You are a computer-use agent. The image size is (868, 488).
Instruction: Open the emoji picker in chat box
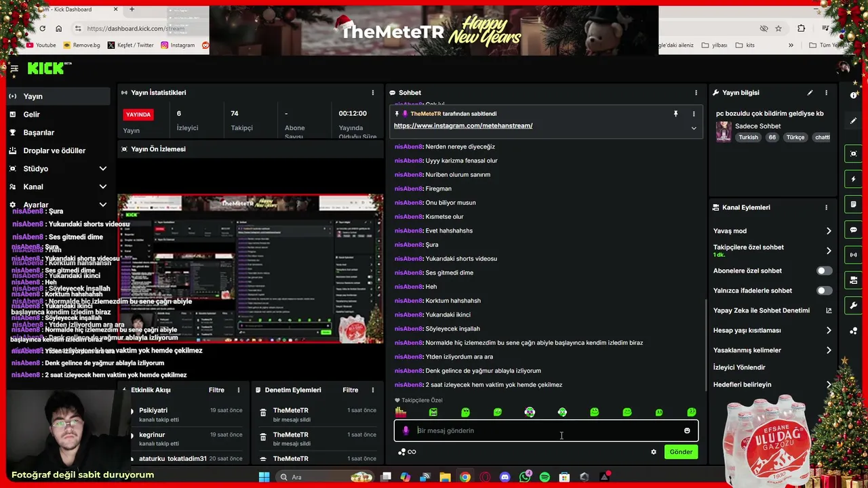click(x=687, y=430)
